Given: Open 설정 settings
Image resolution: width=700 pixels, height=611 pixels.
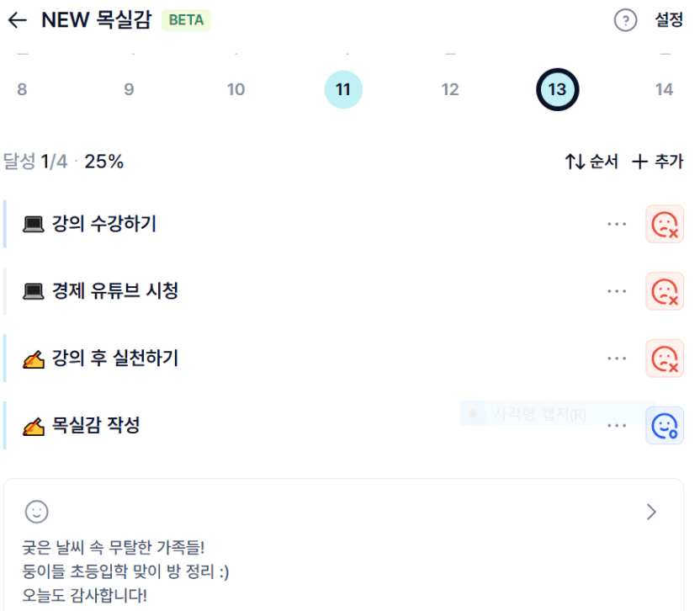Looking at the screenshot, I should [669, 21].
